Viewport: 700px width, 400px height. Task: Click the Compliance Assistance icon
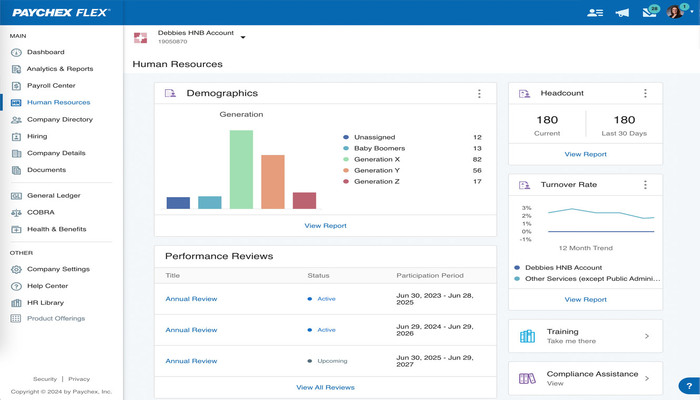pyautogui.click(x=527, y=378)
